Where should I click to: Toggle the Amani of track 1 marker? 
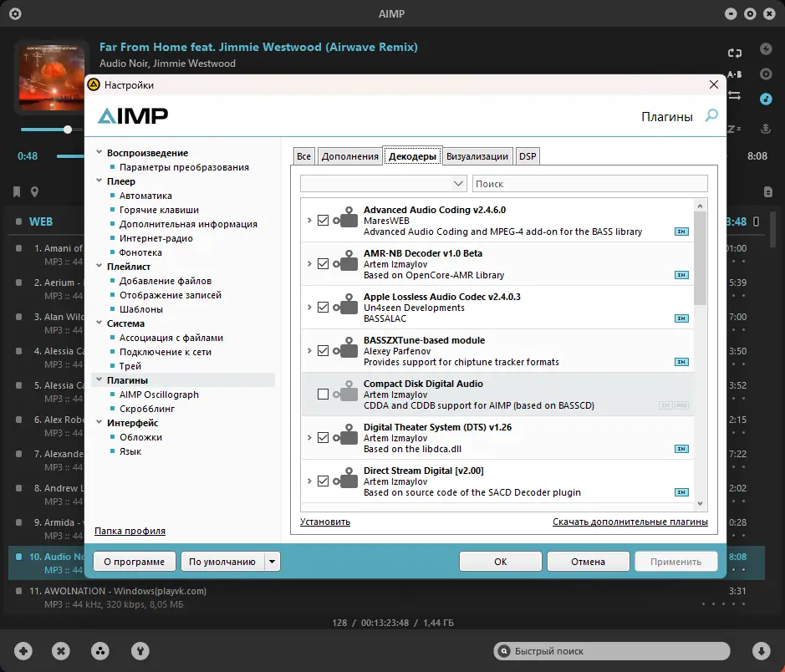tap(18, 248)
